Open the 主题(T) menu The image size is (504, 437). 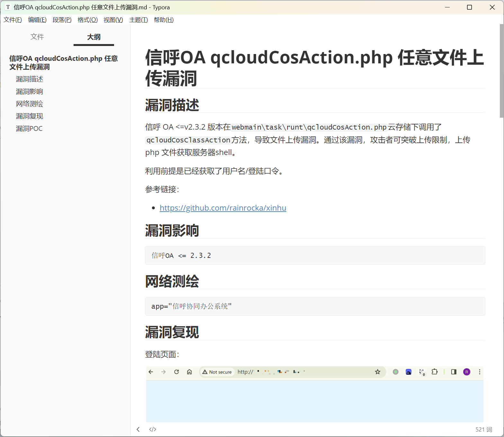point(138,20)
